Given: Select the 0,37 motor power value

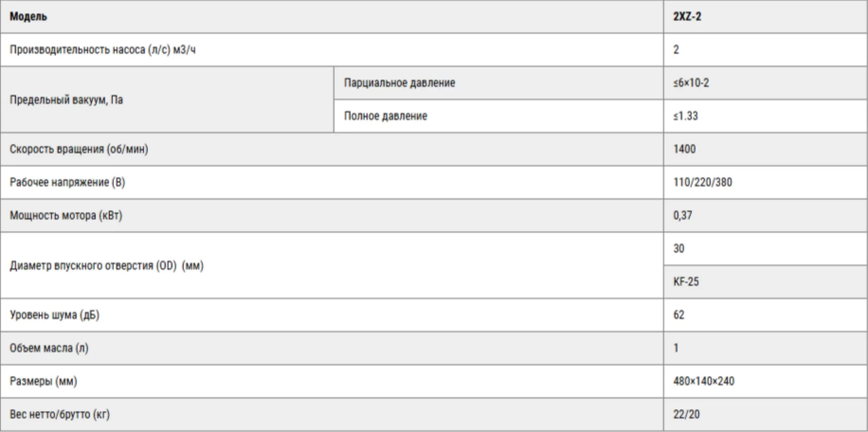Looking at the screenshot, I should (682, 215).
